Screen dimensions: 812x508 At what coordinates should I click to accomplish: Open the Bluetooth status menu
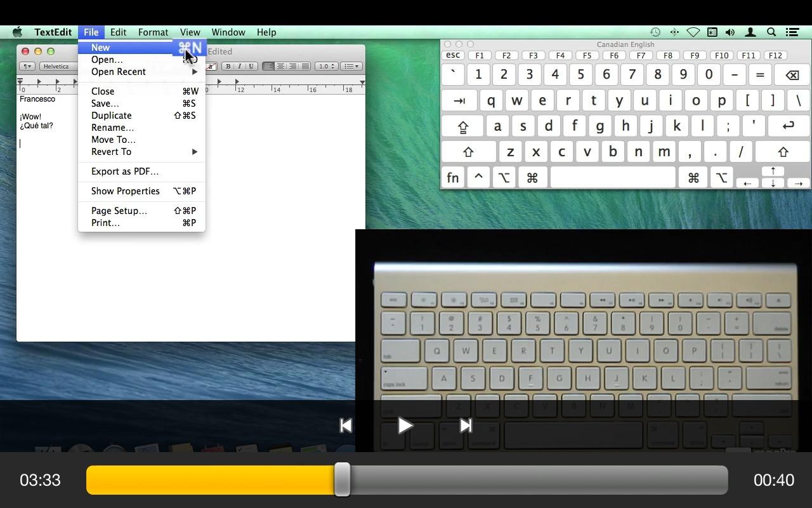point(674,32)
